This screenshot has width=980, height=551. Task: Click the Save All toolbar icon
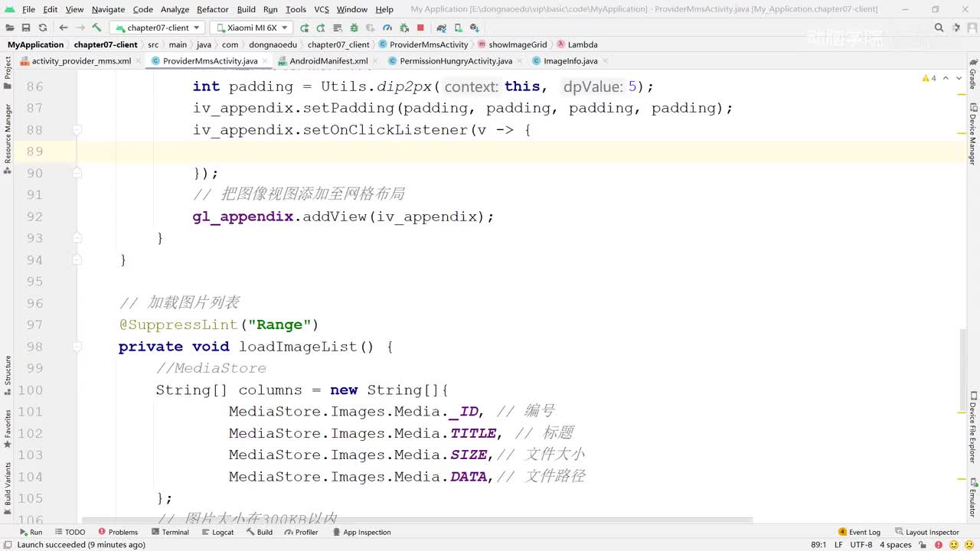pyautogui.click(x=26, y=28)
